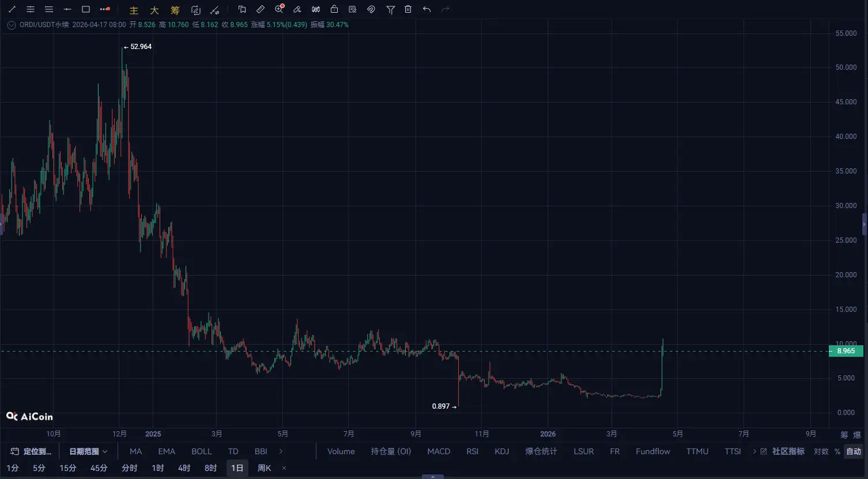Delete drawings with the trash icon
The image size is (868, 479).
click(408, 9)
